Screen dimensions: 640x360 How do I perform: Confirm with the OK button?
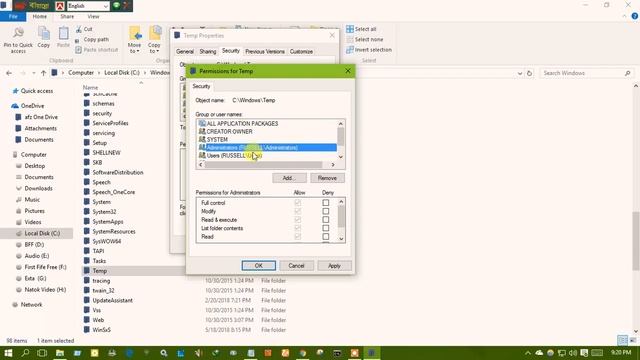click(x=259, y=266)
